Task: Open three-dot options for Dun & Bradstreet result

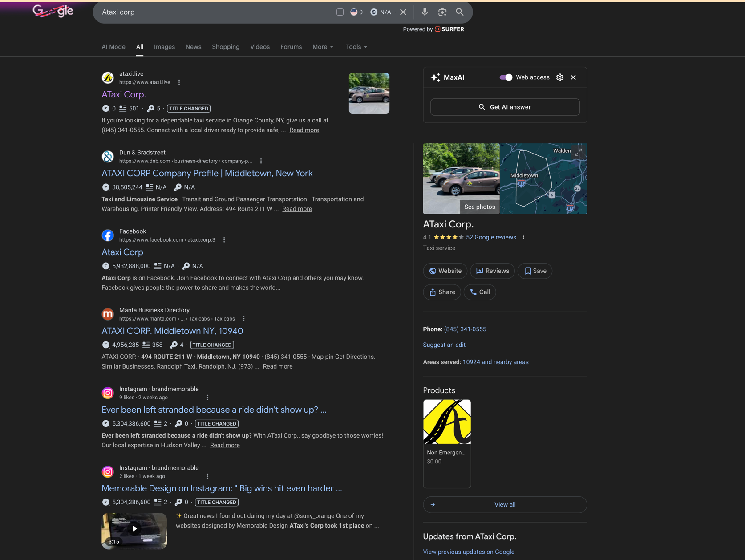Action: coord(261,161)
